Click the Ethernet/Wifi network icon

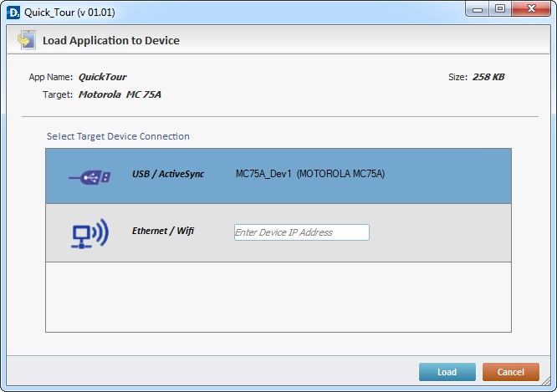pyautogui.click(x=90, y=234)
